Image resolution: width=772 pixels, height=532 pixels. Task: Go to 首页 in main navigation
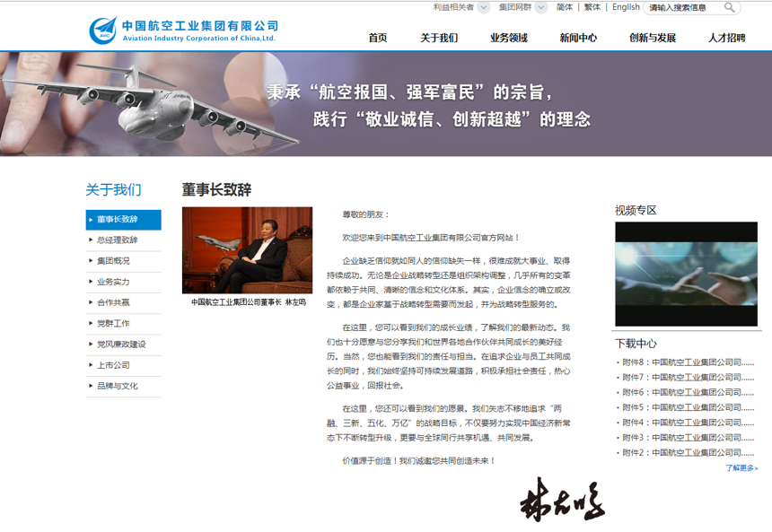coord(378,38)
